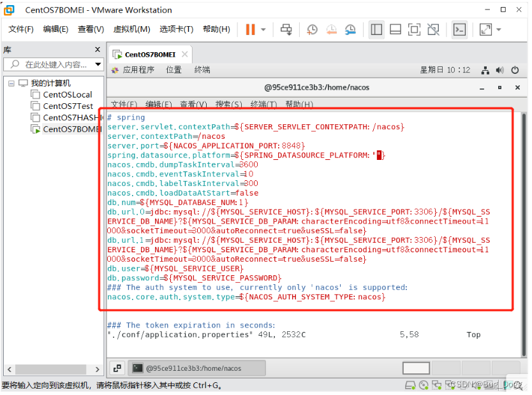This screenshot has width=532, height=395.
Task: Toggle the library sidebar view
Action: tap(376, 29)
